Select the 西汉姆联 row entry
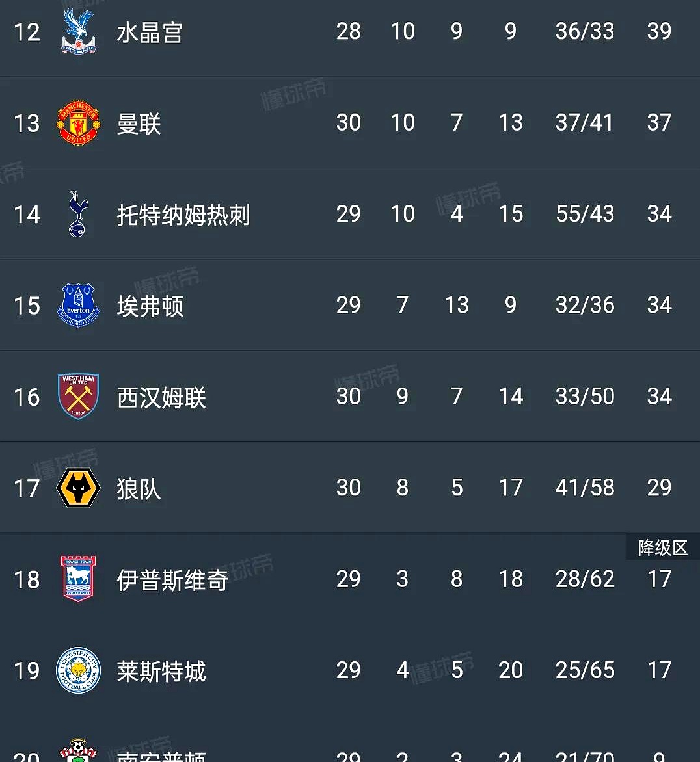 [x=350, y=397]
